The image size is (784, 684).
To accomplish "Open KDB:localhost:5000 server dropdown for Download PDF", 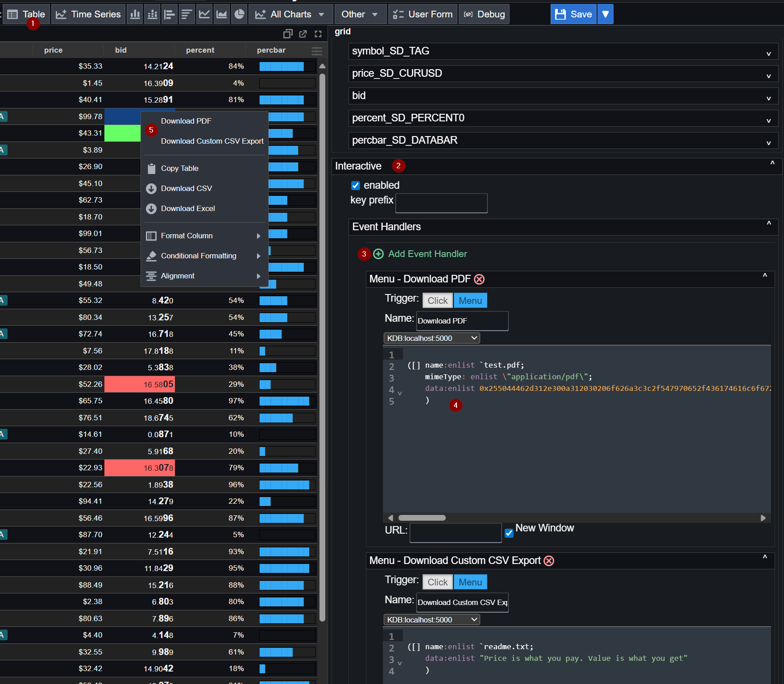I will pos(431,338).
